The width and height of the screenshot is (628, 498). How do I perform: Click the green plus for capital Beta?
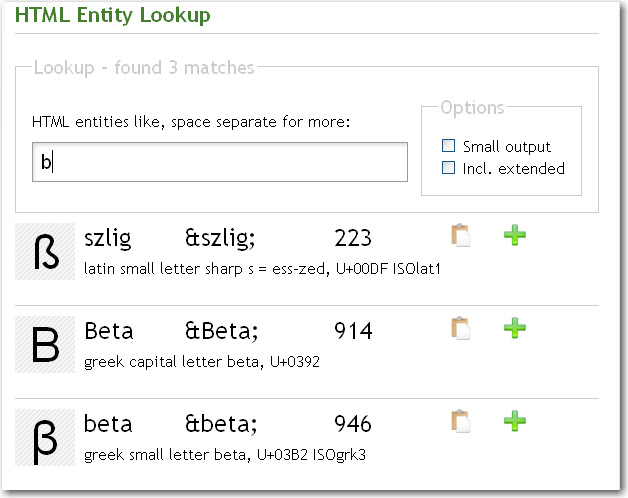pyautogui.click(x=515, y=328)
